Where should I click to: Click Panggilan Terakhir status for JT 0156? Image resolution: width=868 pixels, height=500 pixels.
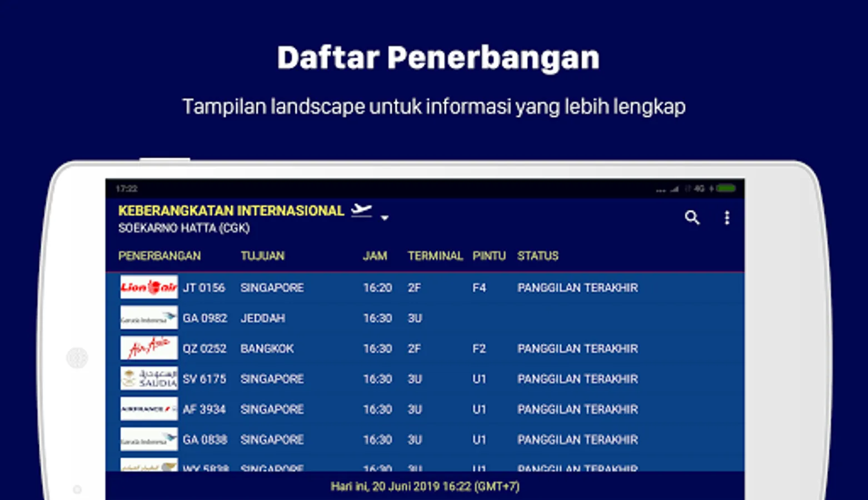pyautogui.click(x=577, y=288)
